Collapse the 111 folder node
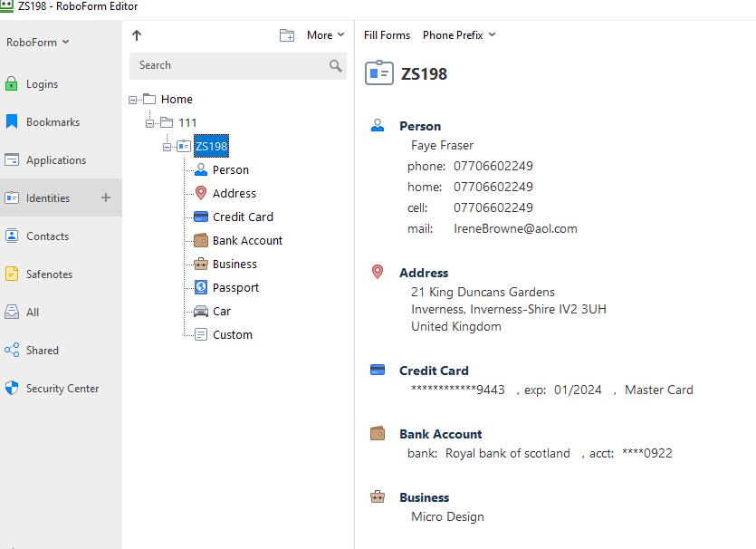The width and height of the screenshot is (756, 549). tap(150, 122)
